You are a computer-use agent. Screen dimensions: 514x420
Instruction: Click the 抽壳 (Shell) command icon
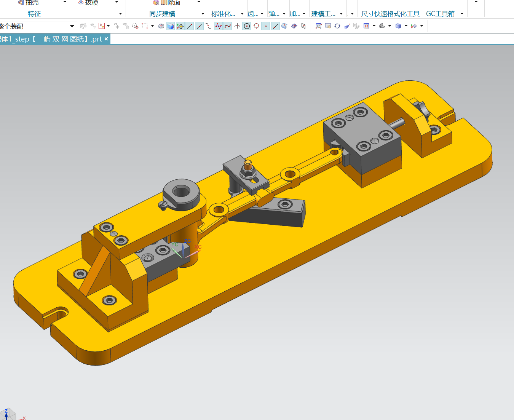click(x=21, y=3)
